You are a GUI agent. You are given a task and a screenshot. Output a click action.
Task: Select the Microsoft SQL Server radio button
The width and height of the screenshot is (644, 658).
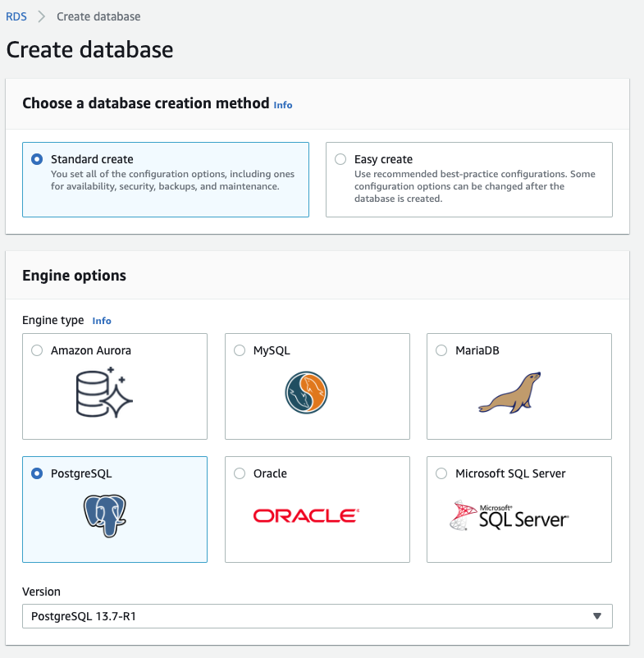pos(441,473)
